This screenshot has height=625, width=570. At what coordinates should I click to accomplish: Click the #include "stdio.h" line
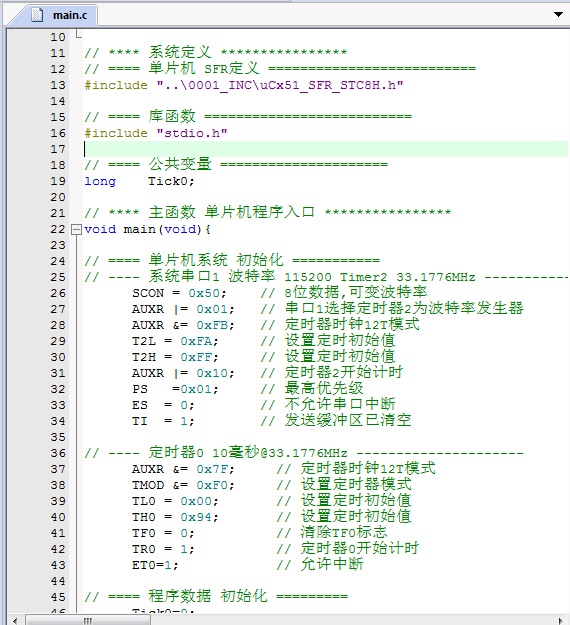click(156, 133)
